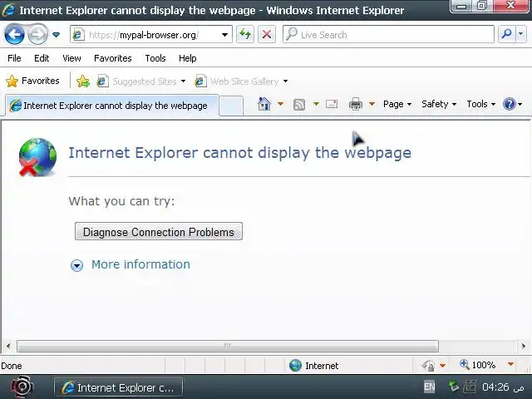
Task: Click the globe with red X error icon
Action: 37,157
